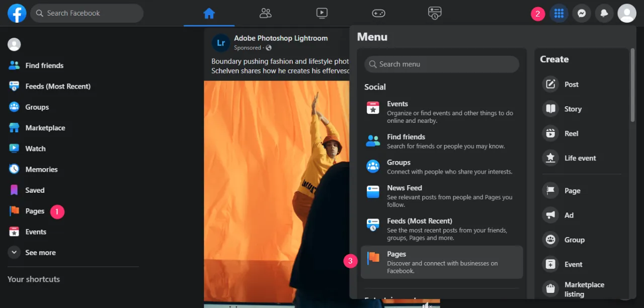Open the Messenger chat icon
The image size is (644, 308).
pyautogui.click(x=581, y=14)
